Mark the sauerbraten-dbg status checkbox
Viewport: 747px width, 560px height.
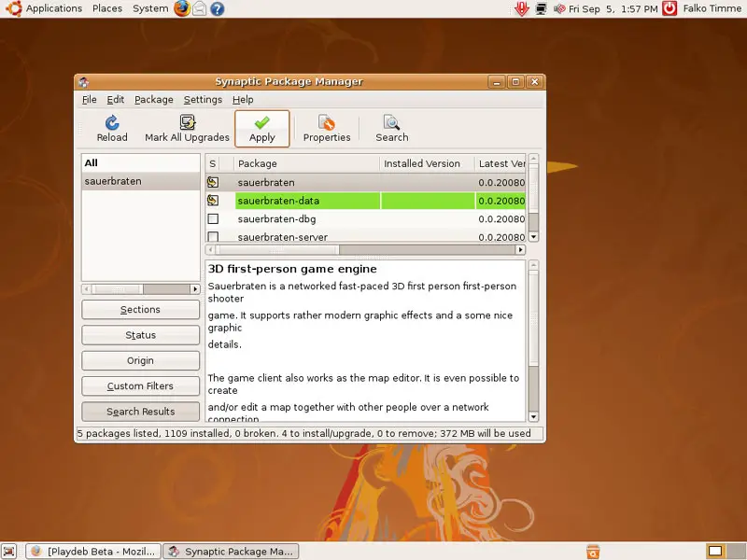pos(213,219)
